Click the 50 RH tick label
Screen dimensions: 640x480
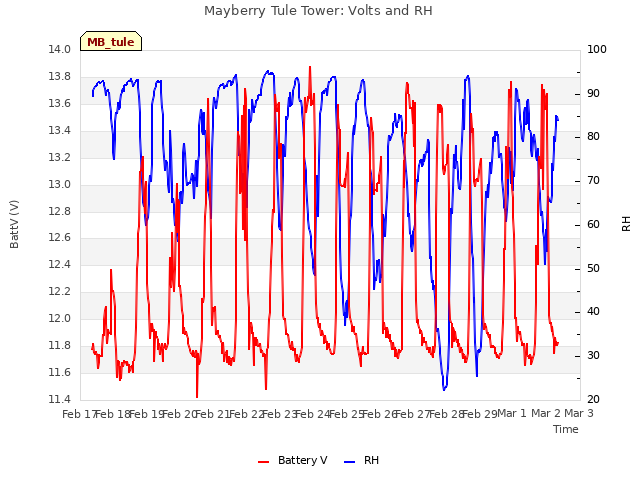(593, 268)
